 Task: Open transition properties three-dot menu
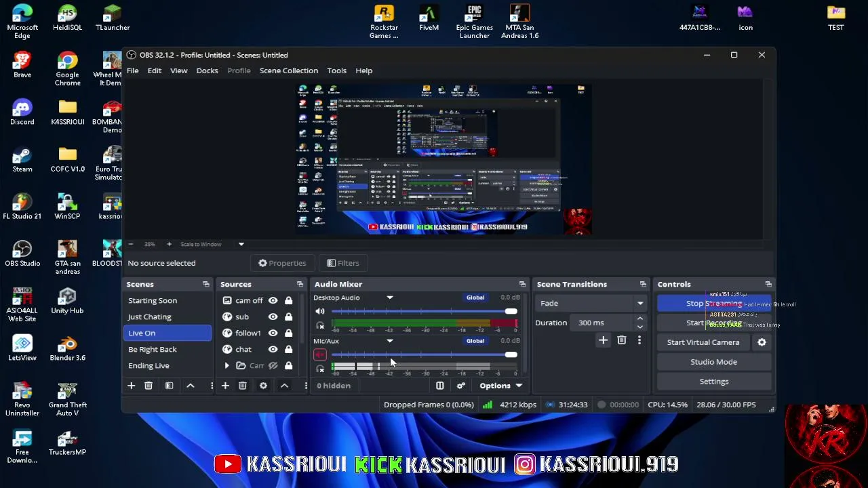(x=639, y=340)
